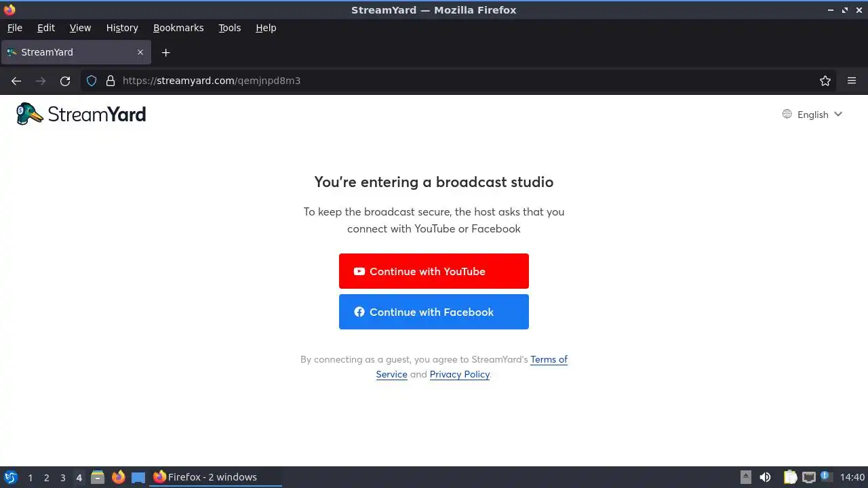Click Firefox - 2 windows taskbar entry
The width and height of the screenshot is (868, 488).
(x=216, y=477)
